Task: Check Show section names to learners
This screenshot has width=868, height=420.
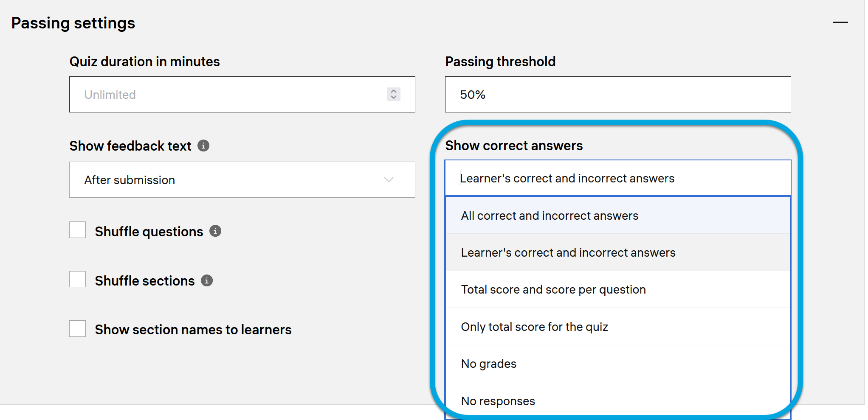Action: click(x=78, y=329)
